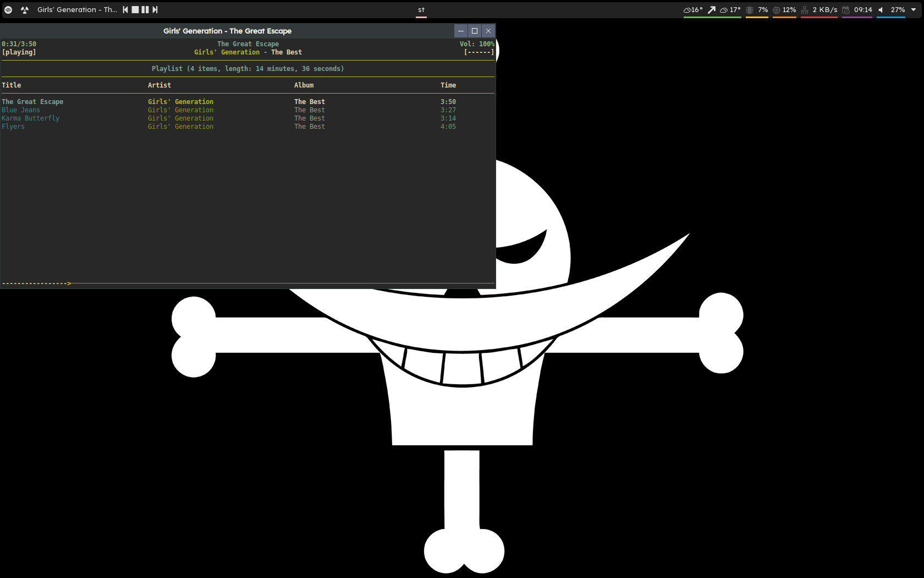The width and height of the screenshot is (924, 578).
Task: Stop playback using the panel stop button
Action: (135, 10)
